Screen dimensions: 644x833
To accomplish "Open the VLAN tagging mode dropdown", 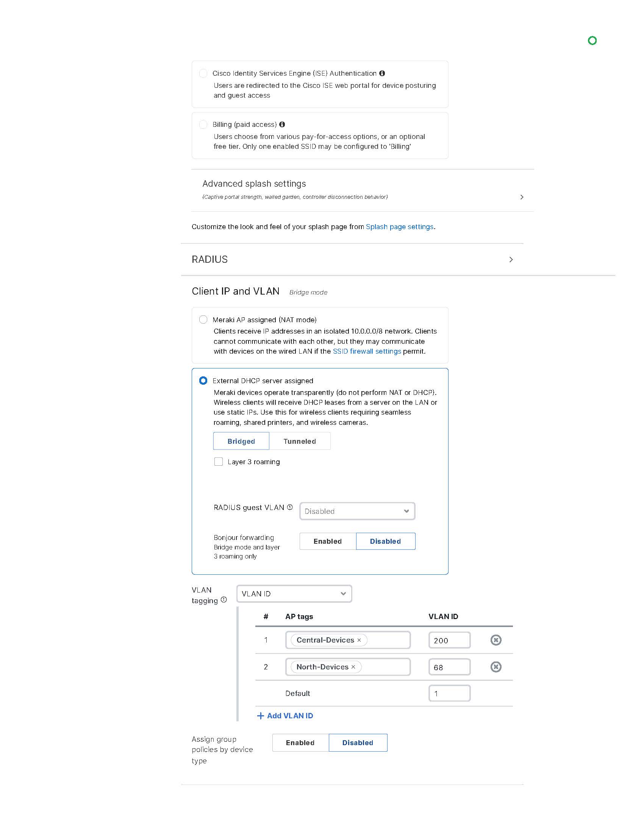I will tap(294, 593).
